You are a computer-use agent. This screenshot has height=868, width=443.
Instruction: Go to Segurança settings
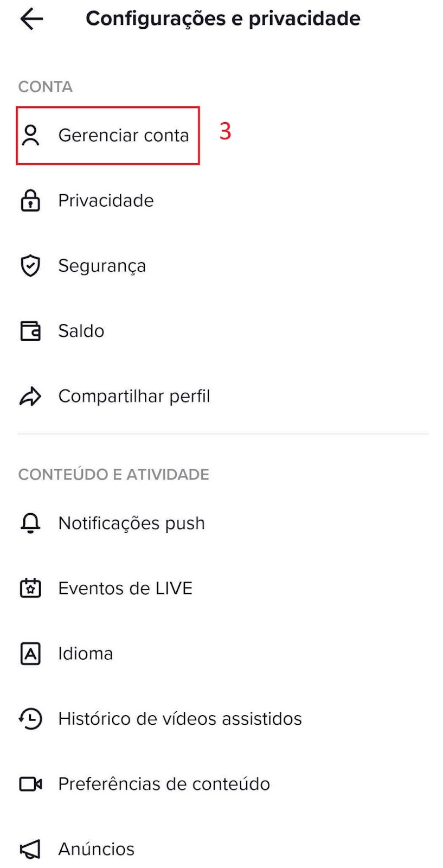(102, 266)
